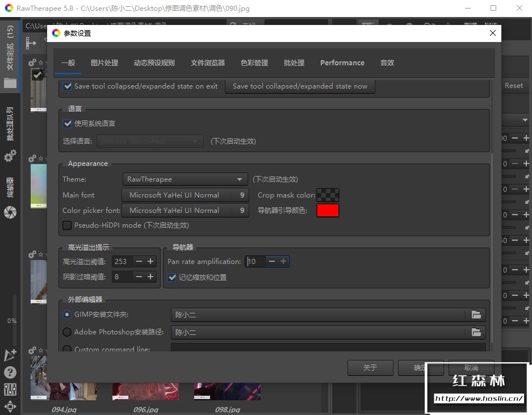Open the red 导航器引导颜色 swatch
The image size is (532, 415).
pyautogui.click(x=328, y=211)
